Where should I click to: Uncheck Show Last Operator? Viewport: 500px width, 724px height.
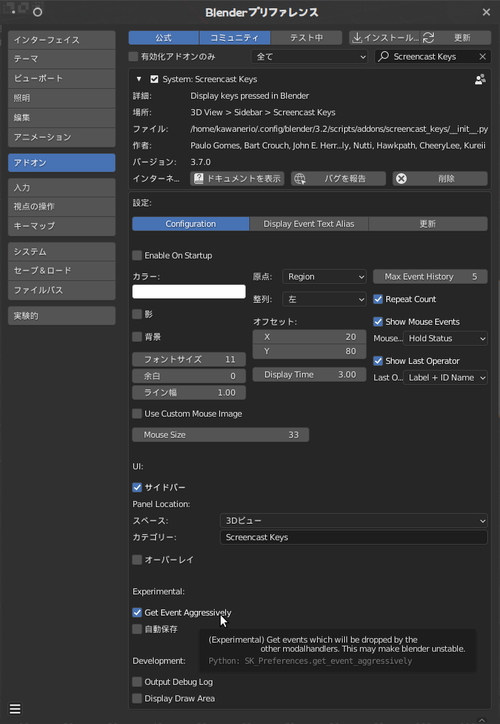coord(378,361)
